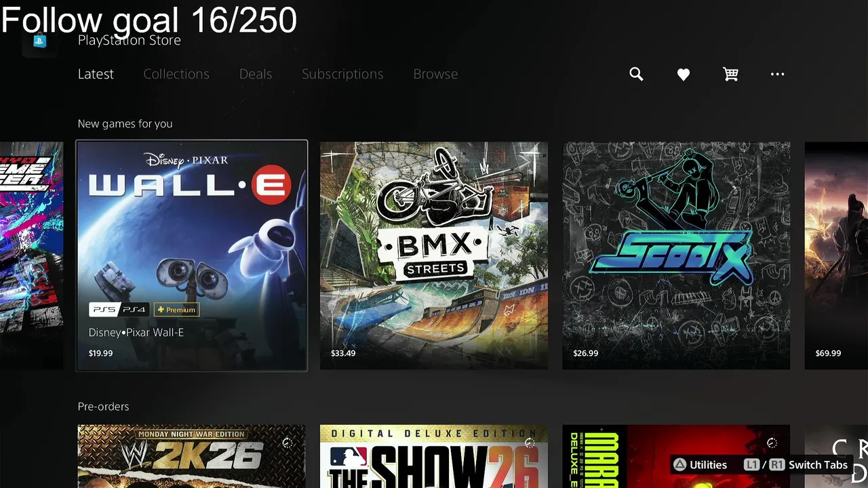Click the 'New games for you' heading
This screenshot has height=488, width=868.
(125, 123)
